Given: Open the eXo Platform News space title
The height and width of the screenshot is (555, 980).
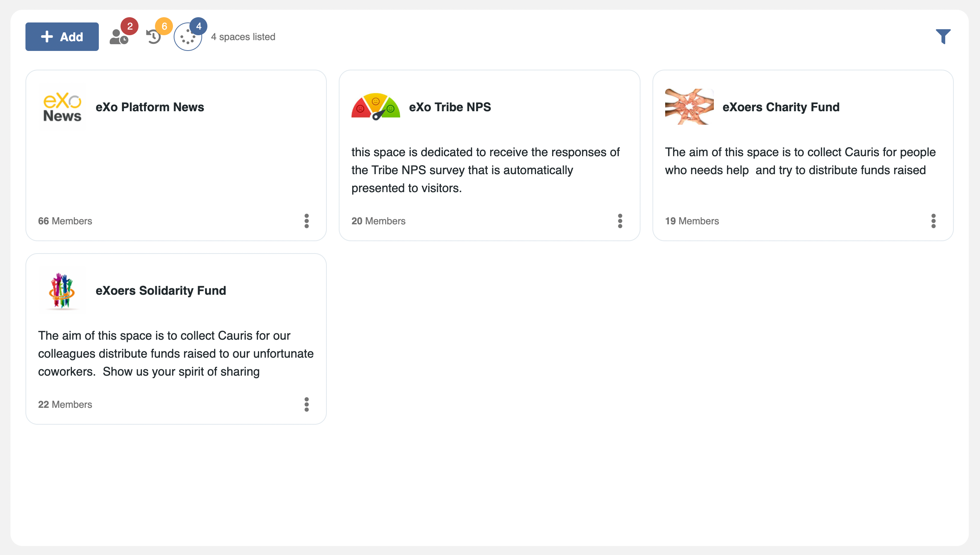Looking at the screenshot, I should tap(150, 107).
